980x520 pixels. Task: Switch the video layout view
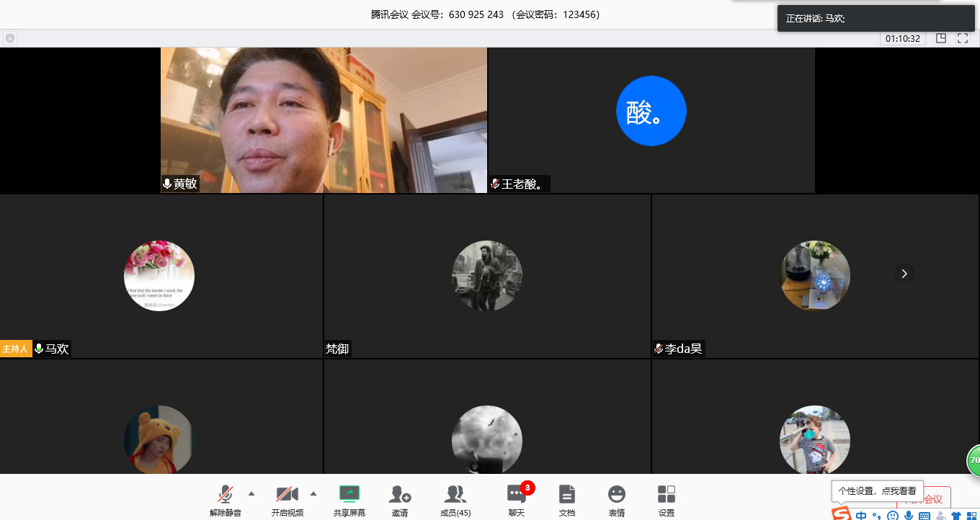[941, 38]
